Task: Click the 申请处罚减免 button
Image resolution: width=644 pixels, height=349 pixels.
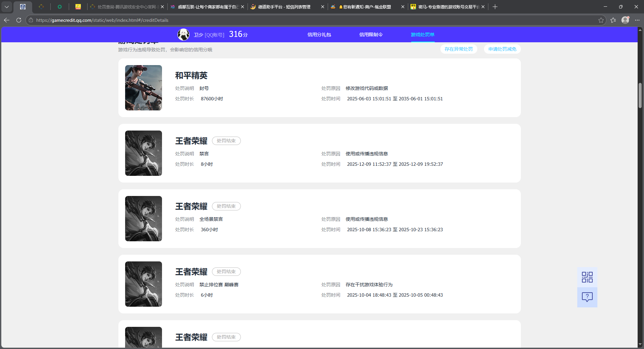Action: click(x=502, y=49)
